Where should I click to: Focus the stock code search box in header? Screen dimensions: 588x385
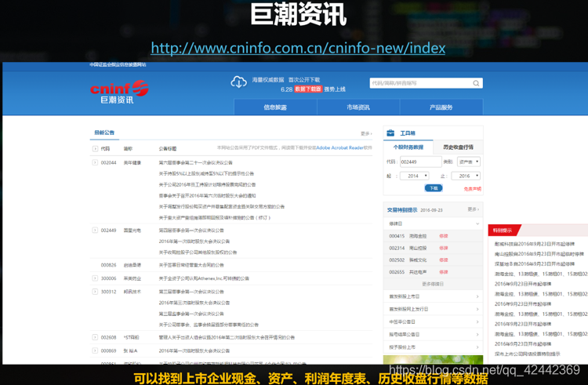426,83
